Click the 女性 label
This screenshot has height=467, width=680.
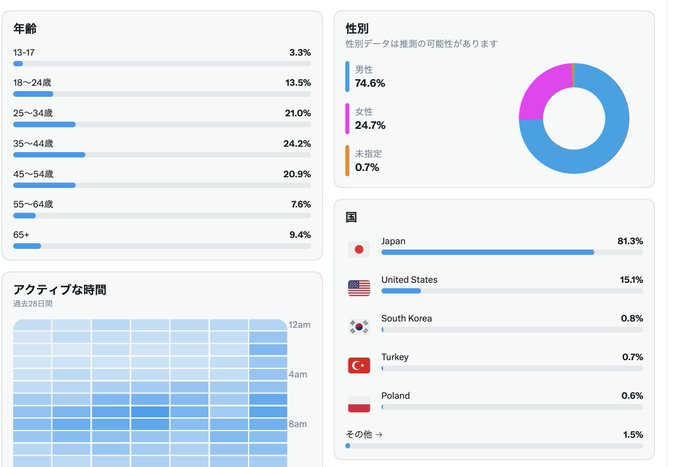[x=364, y=112]
